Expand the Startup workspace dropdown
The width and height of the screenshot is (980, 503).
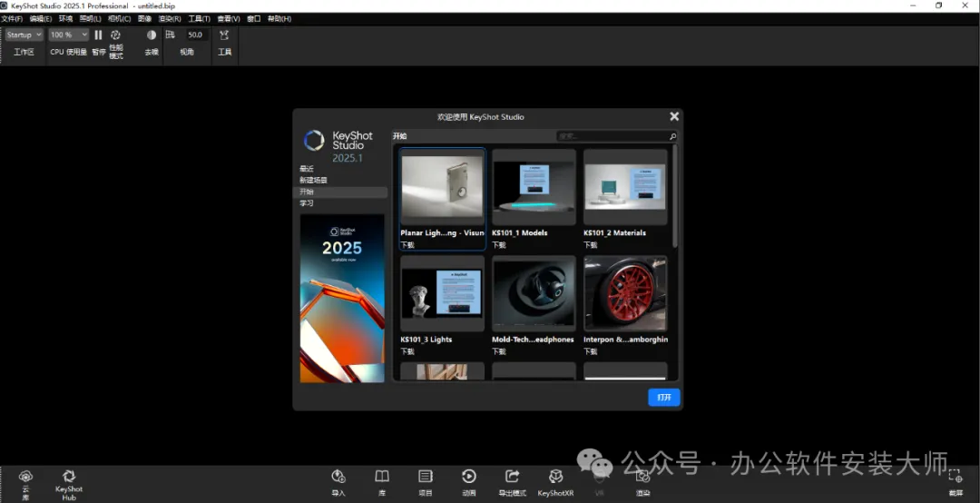click(x=24, y=35)
